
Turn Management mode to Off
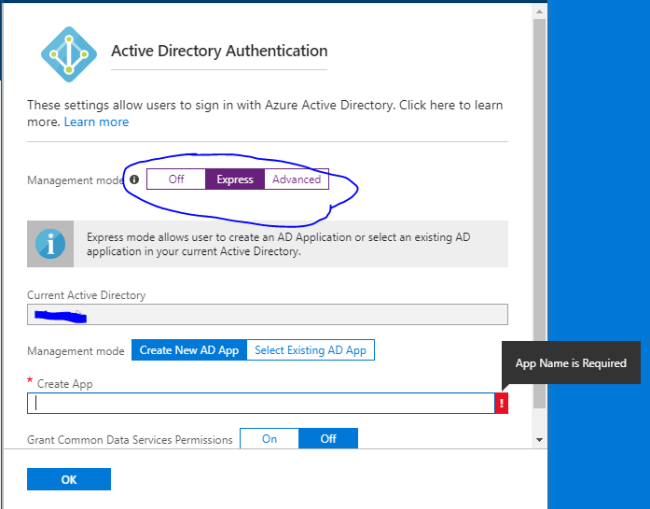pos(176,180)
